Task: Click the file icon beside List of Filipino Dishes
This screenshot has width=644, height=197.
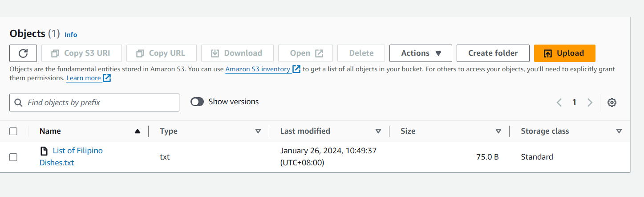Action: click(x=44, y=151)
